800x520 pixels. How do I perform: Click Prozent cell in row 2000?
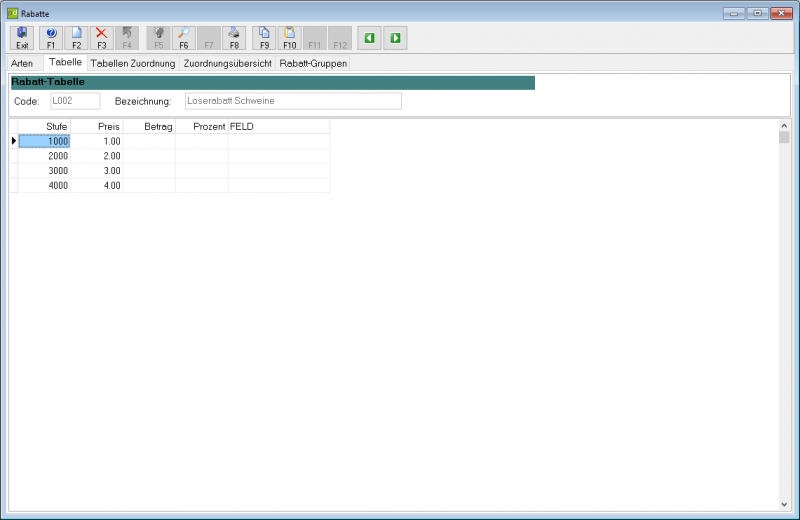pyautogui.click(x=202, y=156)
